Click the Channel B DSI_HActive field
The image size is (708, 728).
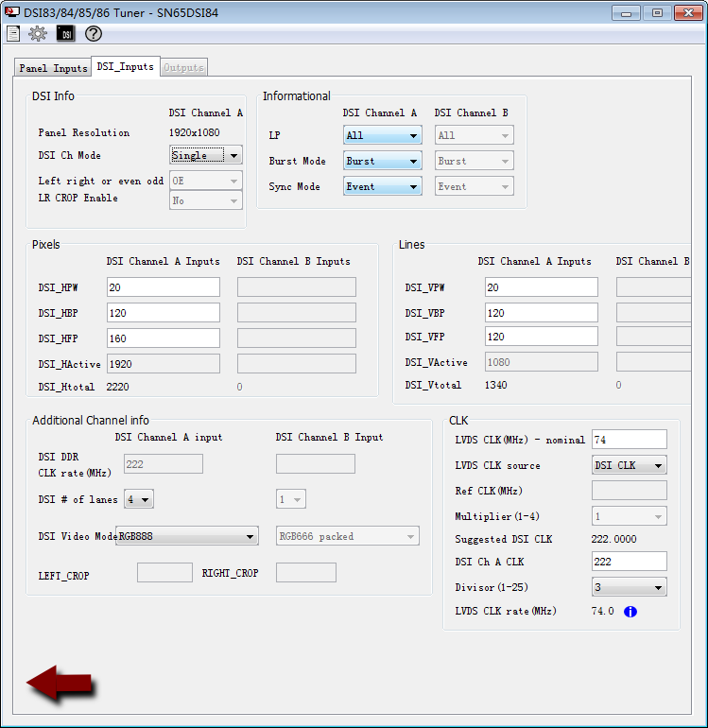tap(297, 364)
